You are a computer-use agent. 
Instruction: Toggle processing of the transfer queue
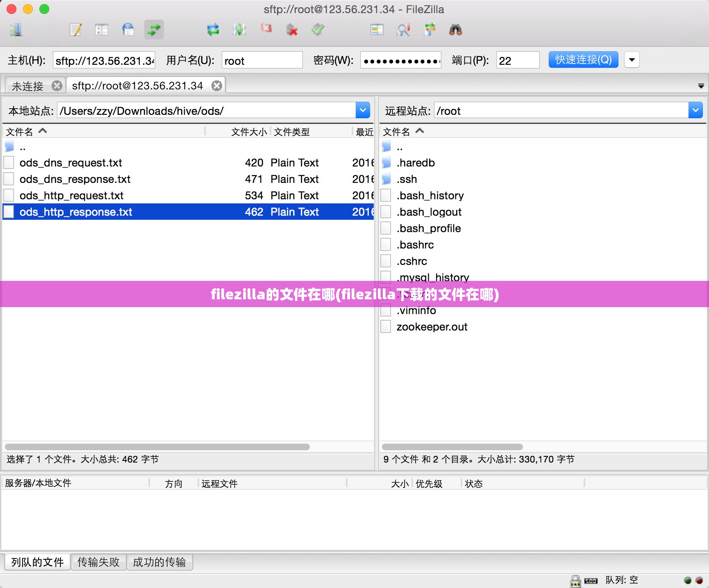point(239,30)
